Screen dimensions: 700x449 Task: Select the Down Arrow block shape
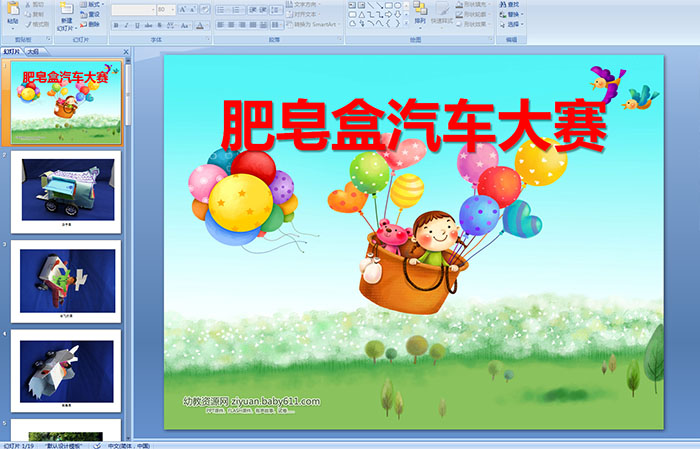pos(397,15)
